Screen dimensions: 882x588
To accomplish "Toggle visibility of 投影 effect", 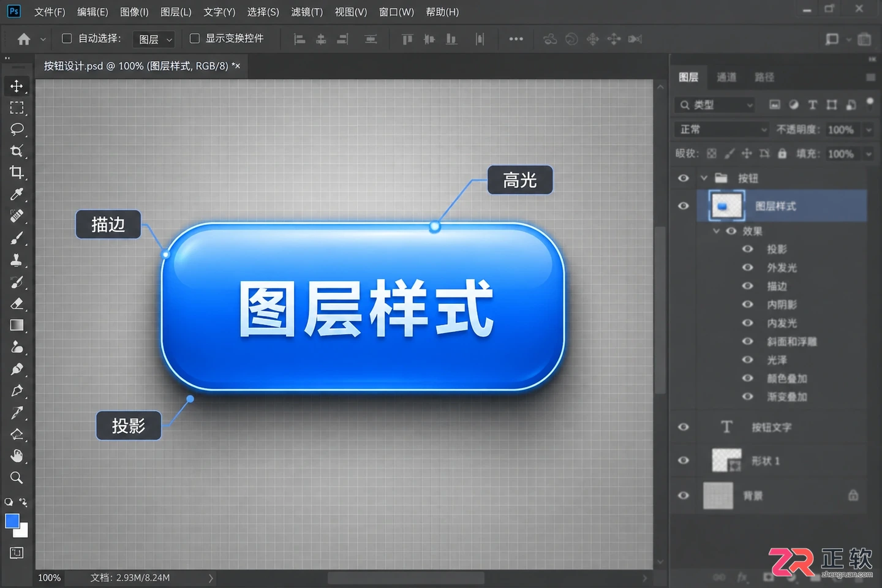I will pyautogui.click(x=748, y=249).
